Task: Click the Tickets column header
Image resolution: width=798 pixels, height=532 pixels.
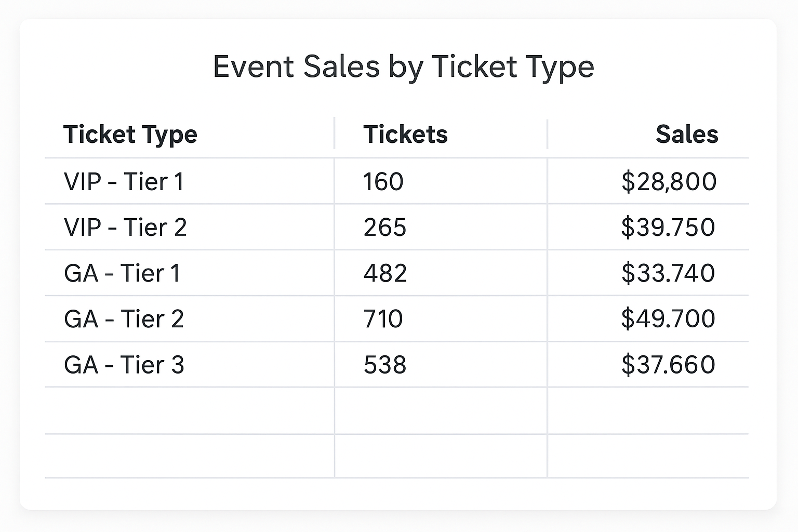Action: [406, 135]
